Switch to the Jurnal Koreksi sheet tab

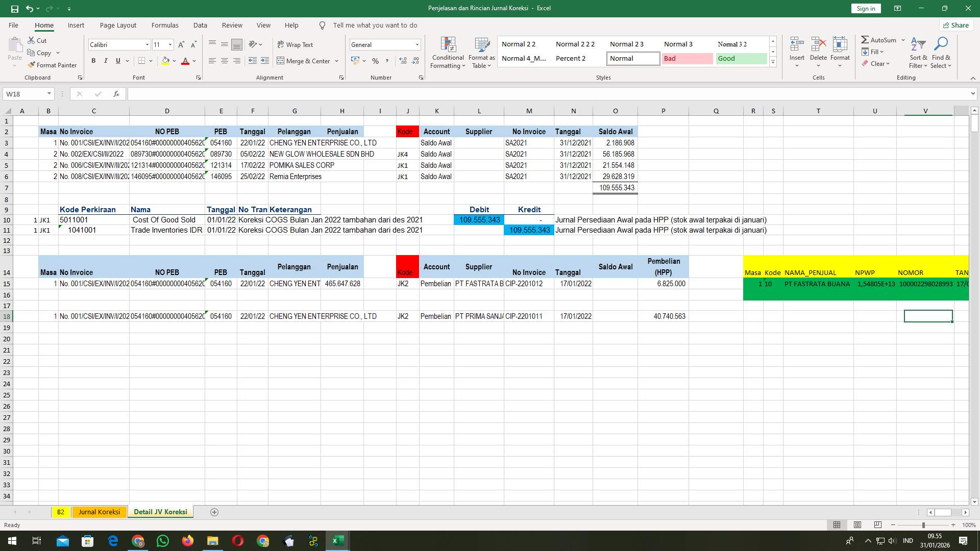tap(99, 512)
